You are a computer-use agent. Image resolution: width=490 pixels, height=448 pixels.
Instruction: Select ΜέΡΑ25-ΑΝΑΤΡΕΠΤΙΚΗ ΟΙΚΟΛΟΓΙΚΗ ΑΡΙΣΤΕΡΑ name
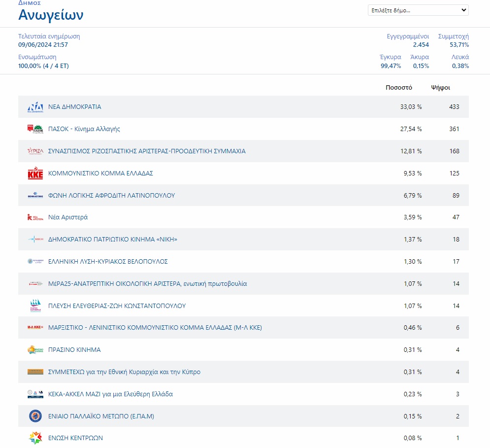click(148, 283)
